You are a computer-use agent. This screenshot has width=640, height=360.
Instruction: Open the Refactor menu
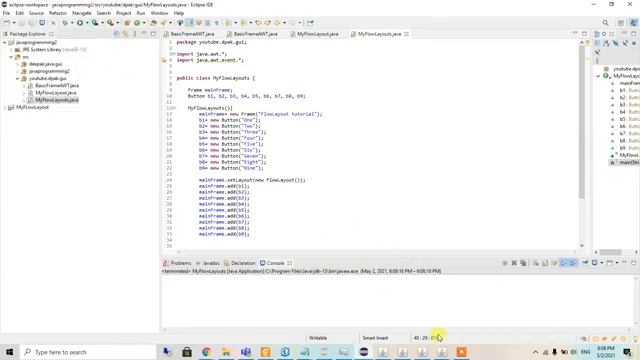pyautogui.click(x=58, y=13)
